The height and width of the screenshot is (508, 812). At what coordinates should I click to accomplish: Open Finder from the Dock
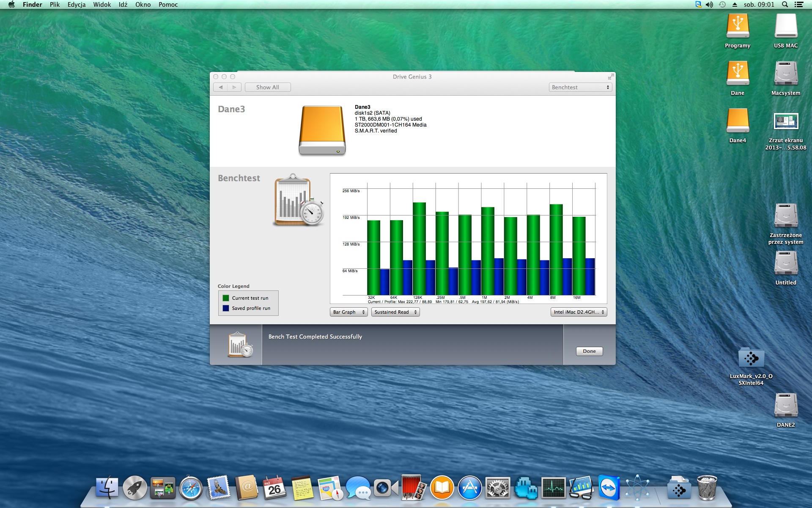click(107, 488)
